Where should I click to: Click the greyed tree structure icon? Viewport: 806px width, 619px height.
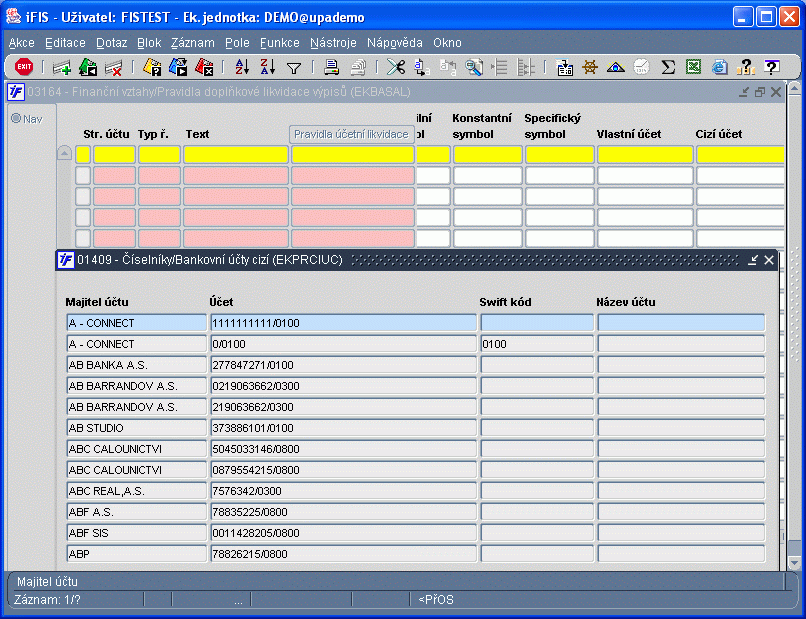coord(525,67)
